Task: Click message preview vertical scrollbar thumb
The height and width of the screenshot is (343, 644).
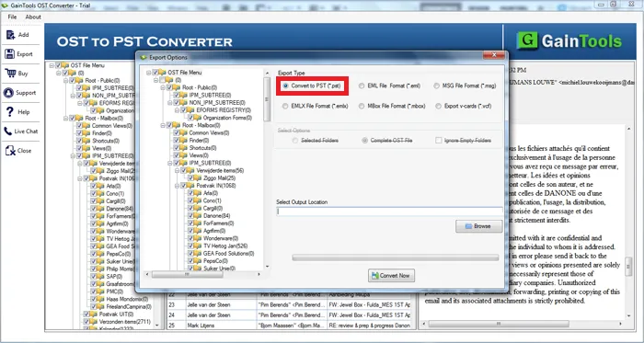Action: 628,267
